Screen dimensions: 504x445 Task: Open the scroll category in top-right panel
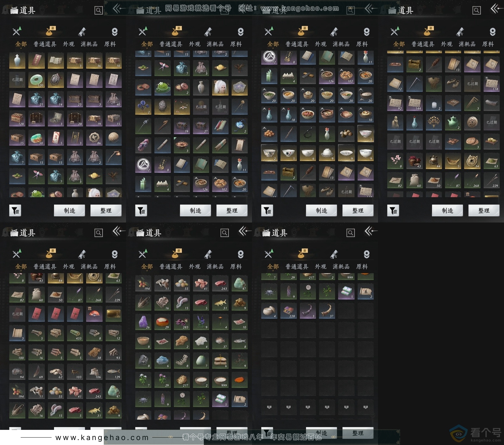tap(460, 32)
